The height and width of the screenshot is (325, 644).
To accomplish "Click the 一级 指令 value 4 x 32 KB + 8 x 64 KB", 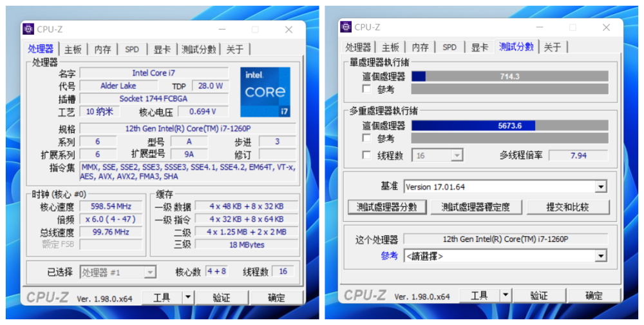I will [x=247, y=219].
